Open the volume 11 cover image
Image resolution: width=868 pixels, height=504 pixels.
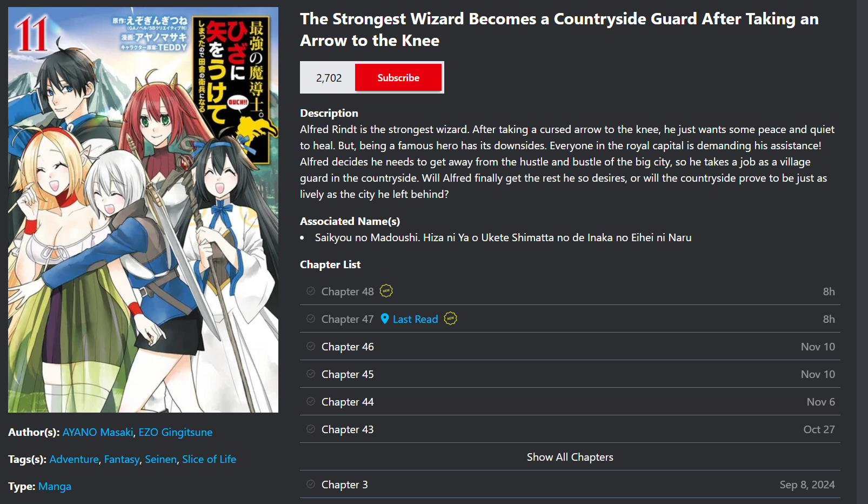143,210
